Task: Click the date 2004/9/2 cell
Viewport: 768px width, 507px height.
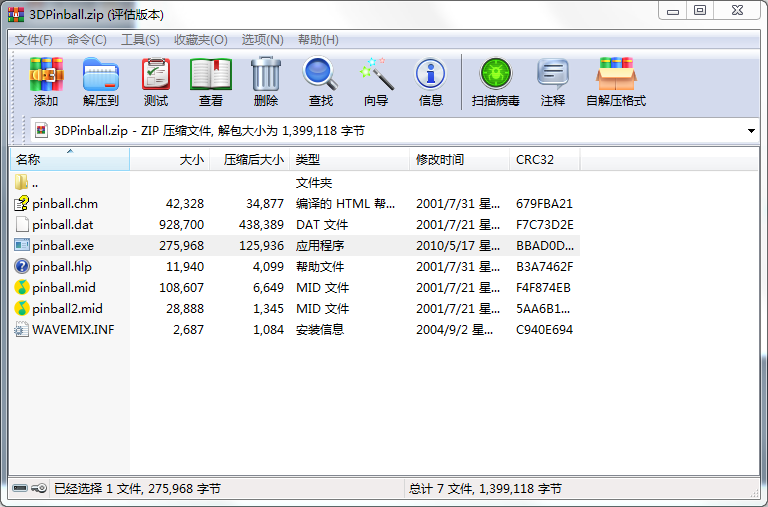Action: [x=455, y=330]
